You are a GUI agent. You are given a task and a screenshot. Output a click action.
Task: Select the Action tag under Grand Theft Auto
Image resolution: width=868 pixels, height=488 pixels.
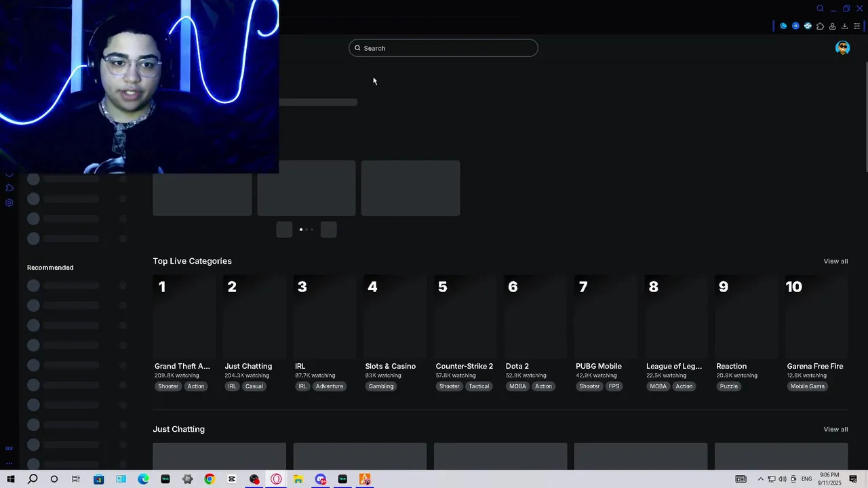(196, 386)
